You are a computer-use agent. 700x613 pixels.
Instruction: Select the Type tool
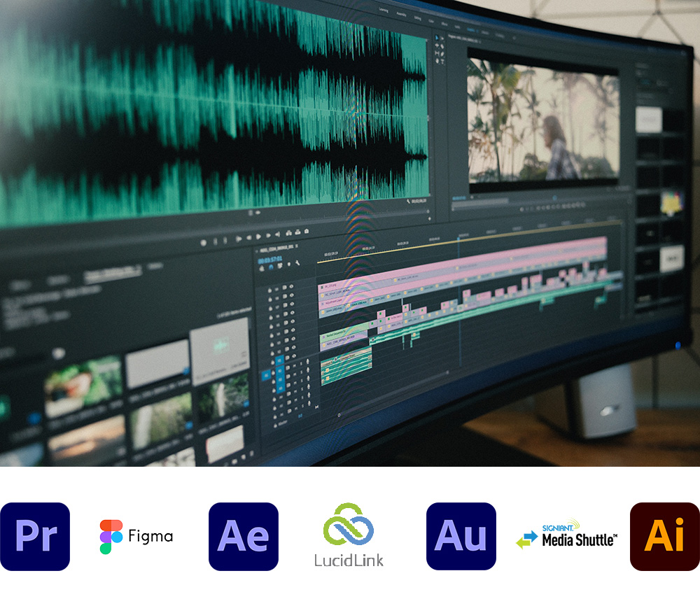click(442, 62)
